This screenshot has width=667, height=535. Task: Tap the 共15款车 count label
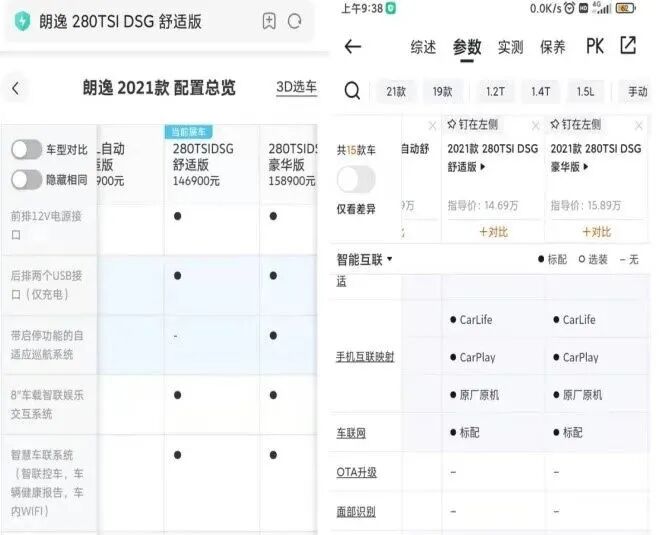click(x=356, y=150)
